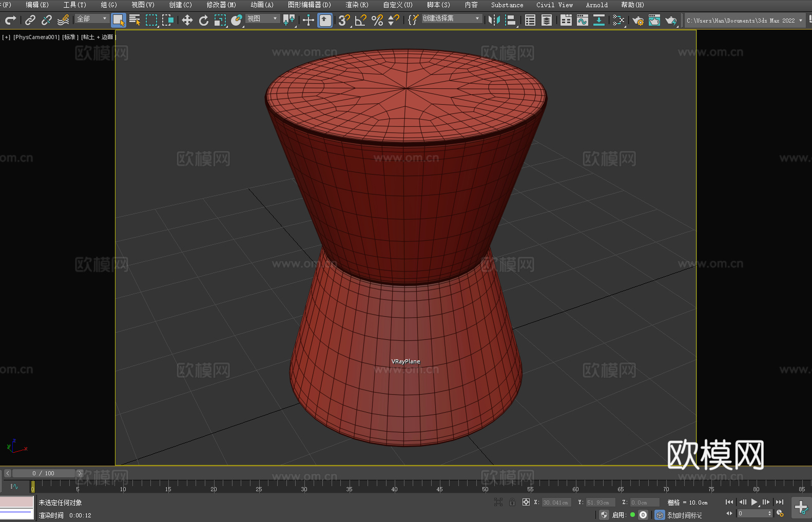Open the 修改器(M) menu
Viewport: 812px width, 522px height.
(221, 5)
